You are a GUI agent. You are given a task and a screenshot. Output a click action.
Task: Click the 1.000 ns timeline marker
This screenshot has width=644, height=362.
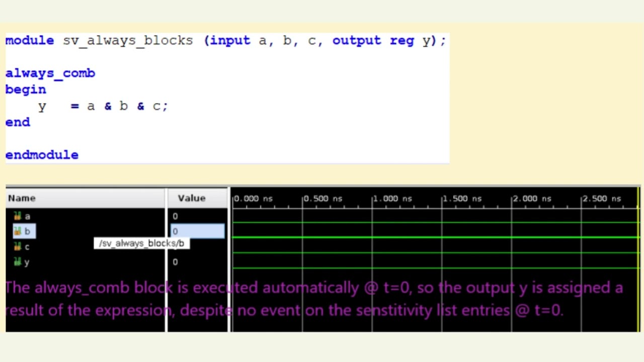(x=392, y=199)
